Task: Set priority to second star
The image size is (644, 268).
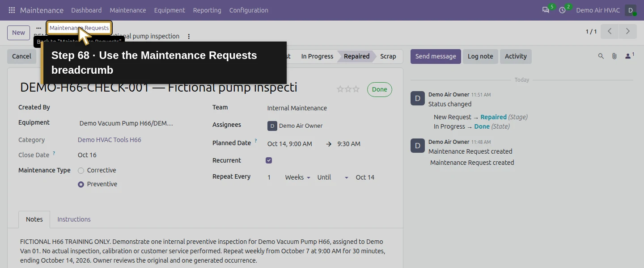Action: [x=348, y=89]
